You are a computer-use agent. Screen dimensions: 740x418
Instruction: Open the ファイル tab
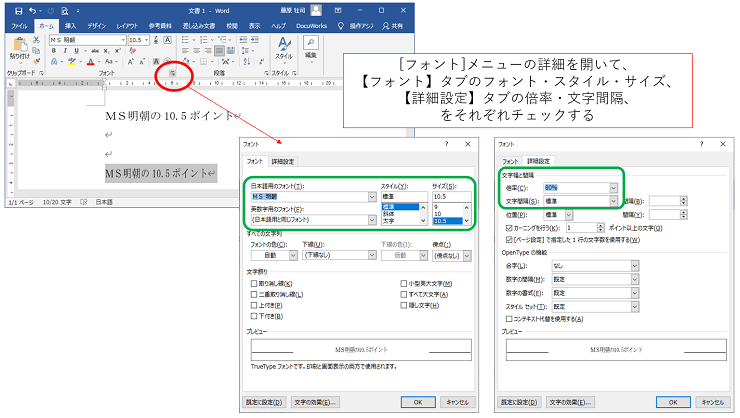[x=19, y=26]
